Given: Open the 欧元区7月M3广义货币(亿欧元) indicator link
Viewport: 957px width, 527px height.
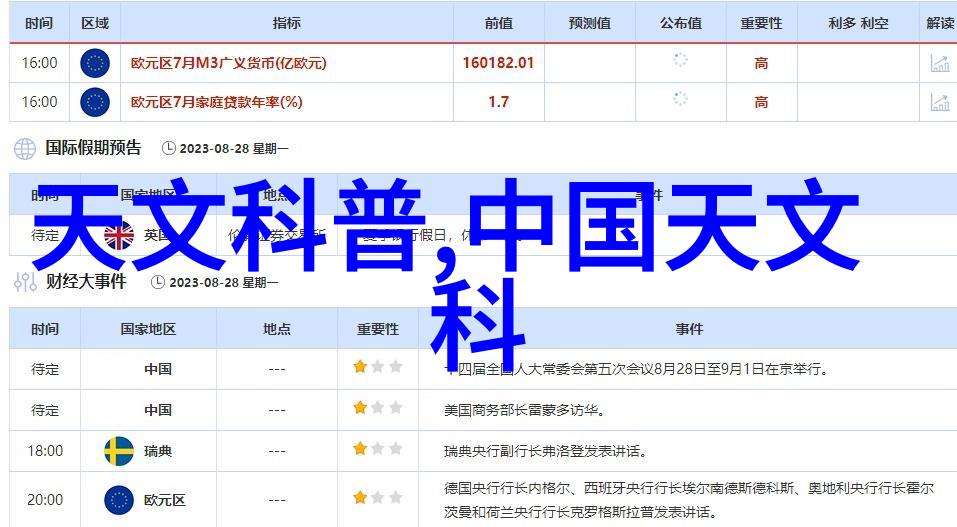Looking at the screenshot, I should pos(229,63).
